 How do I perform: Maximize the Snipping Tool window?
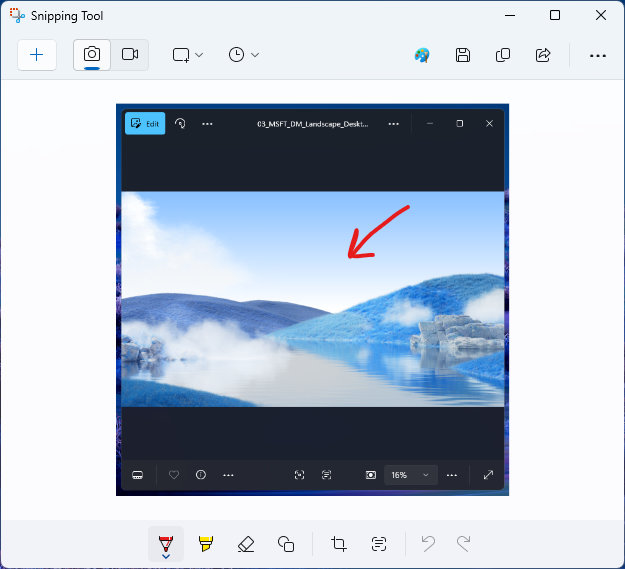(555, 16)
